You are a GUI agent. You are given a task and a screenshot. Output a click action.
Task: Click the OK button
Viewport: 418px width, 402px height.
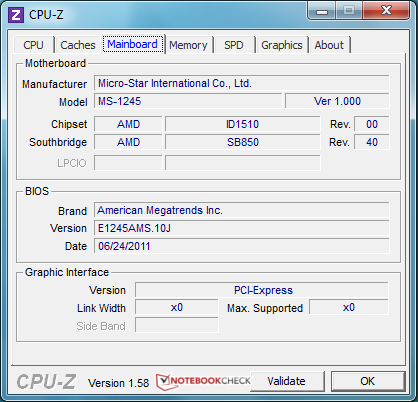tap(368, 381)
